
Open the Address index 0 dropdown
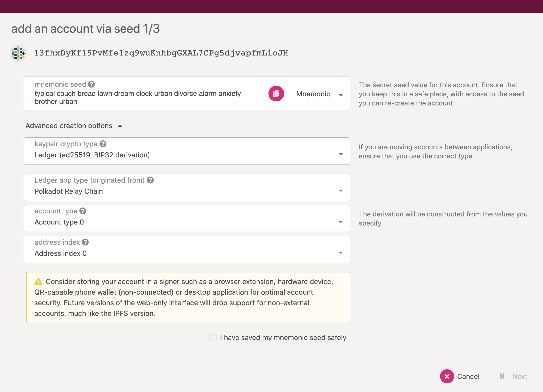coord(187,249)
